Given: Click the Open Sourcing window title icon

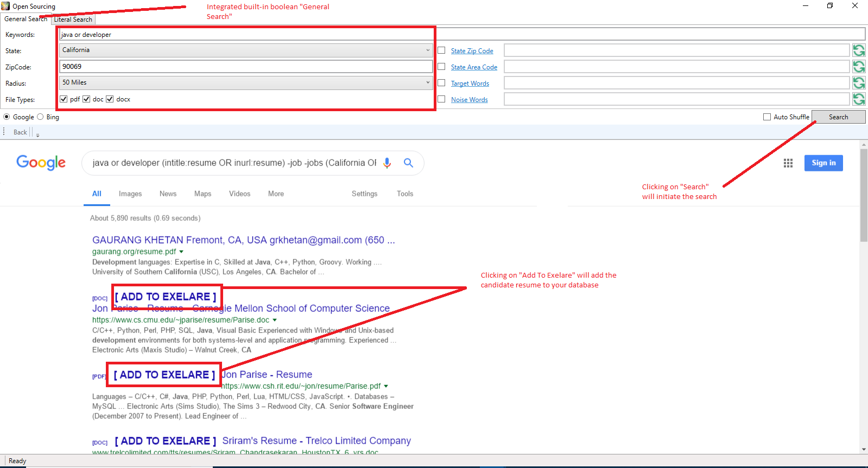Looking at the screenshot, I should tap(5, 6).
